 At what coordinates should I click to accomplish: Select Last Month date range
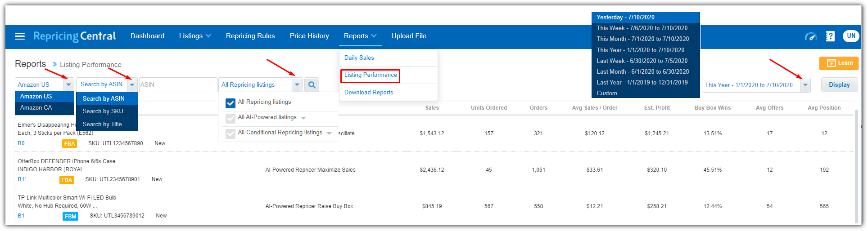[x=646, y=71]
